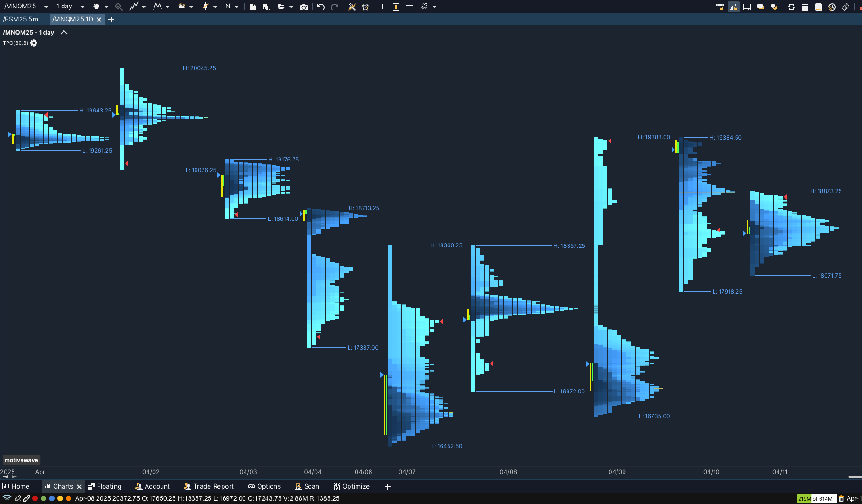
Task: Click the yellow link color dot
Action: point(60,498)
